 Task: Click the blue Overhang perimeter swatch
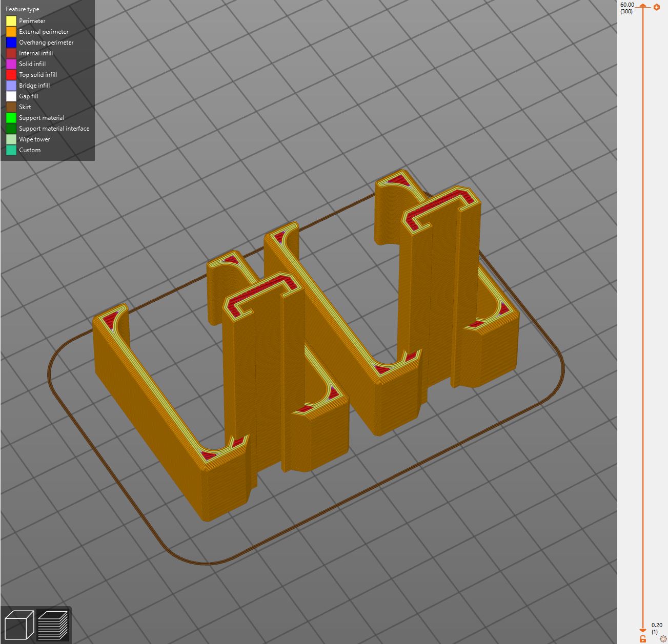11,43
